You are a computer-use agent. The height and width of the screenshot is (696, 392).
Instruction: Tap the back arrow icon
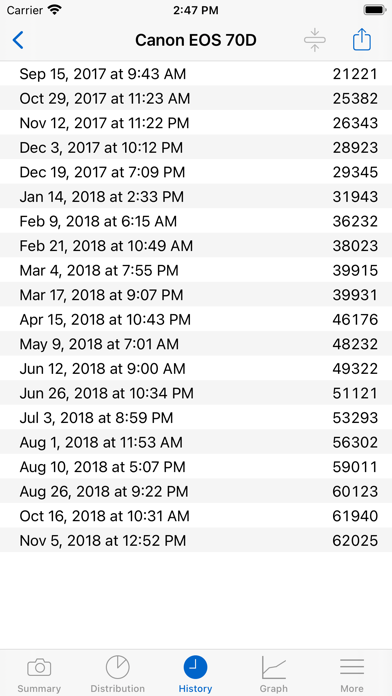18,40
